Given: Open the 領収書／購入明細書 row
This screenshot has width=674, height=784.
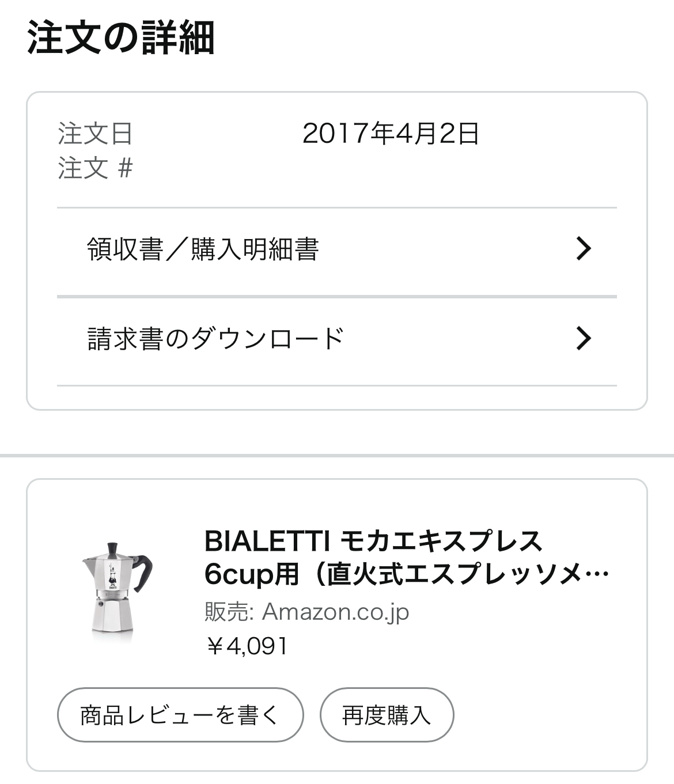Looking at the screenshot, I should [203, 249].
